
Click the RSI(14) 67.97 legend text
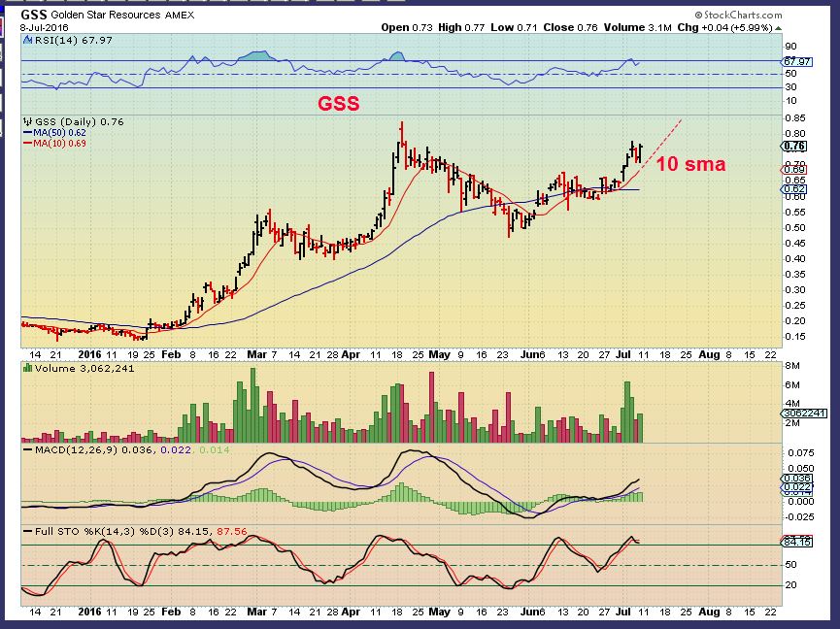click(x=74, y=40)
